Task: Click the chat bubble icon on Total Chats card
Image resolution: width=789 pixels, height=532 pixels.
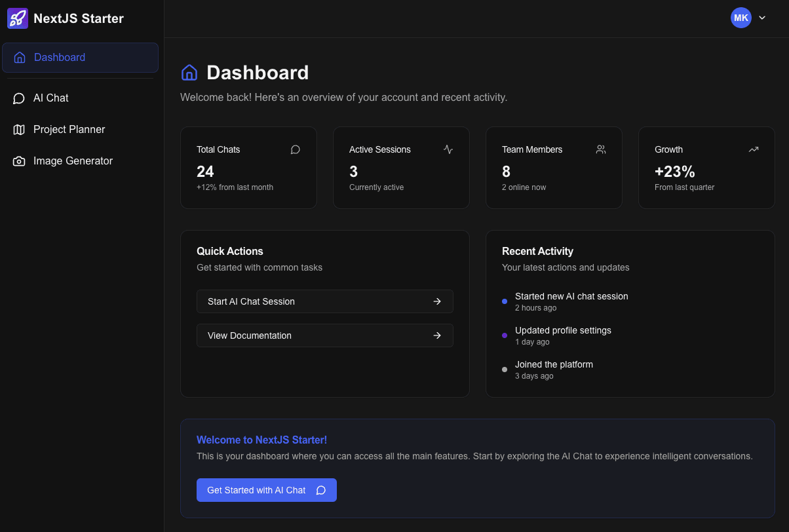Action: coord(295,149)
